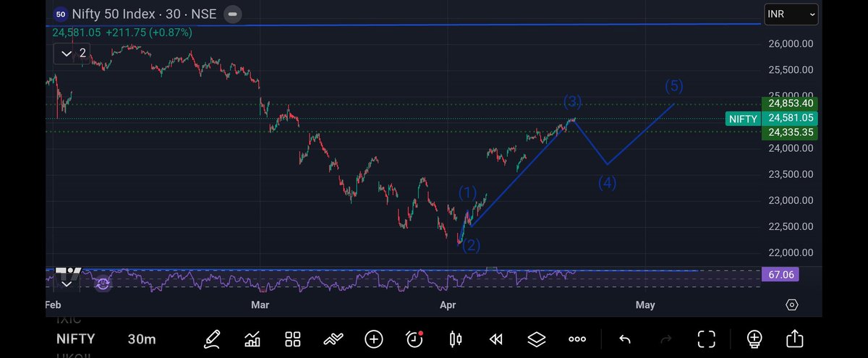Screen dimensions: 868x358
Task: Tap the plus circle add symbol icon
Action: [x=374, y=338]
